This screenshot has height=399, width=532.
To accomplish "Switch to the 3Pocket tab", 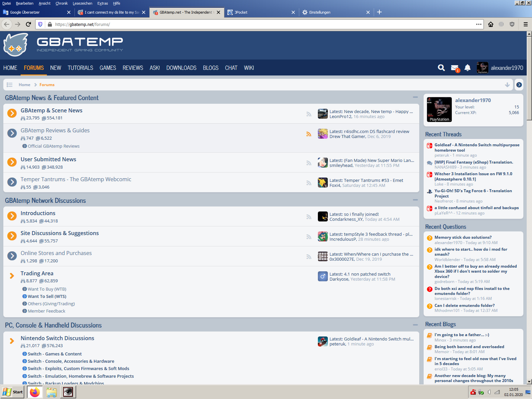I will pyautogui.click(x=261, y=12).
